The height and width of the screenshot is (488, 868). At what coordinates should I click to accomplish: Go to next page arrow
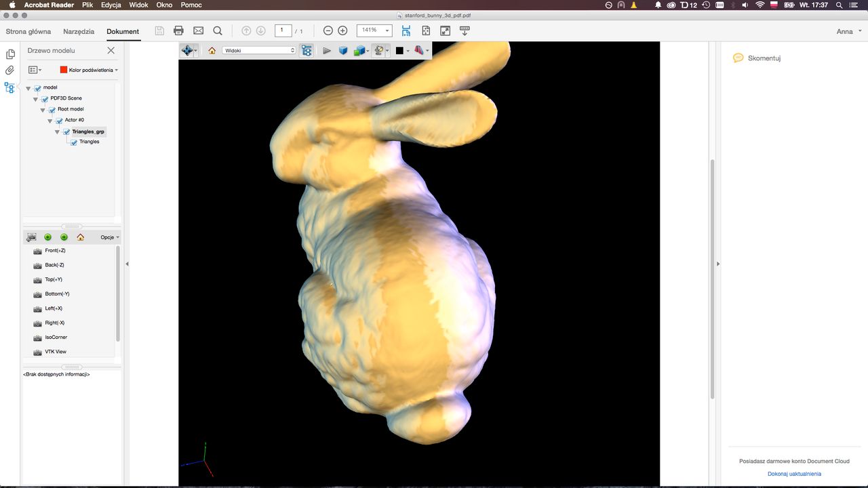click(x=260, y=30)
